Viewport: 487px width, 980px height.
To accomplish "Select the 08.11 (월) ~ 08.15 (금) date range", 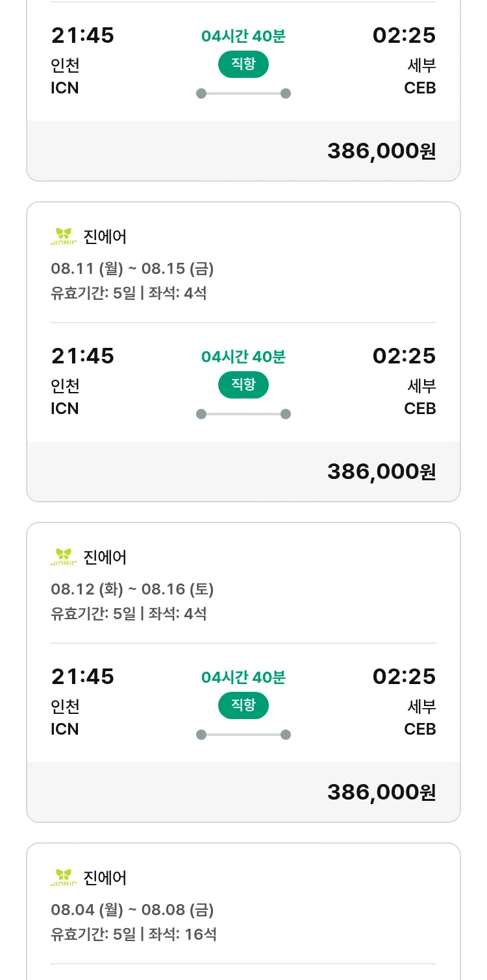I will (x=132, y=268).
